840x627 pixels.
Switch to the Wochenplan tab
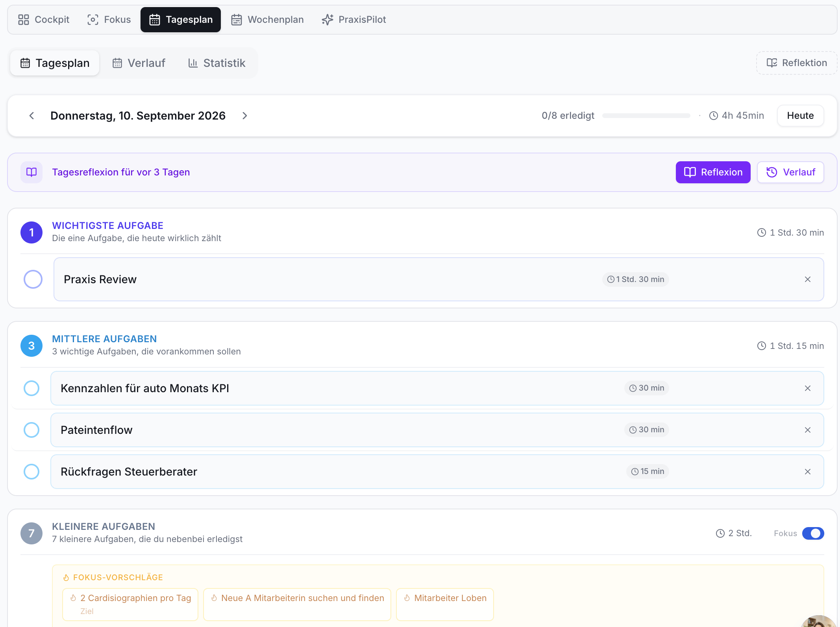click(x=268, y=20)
